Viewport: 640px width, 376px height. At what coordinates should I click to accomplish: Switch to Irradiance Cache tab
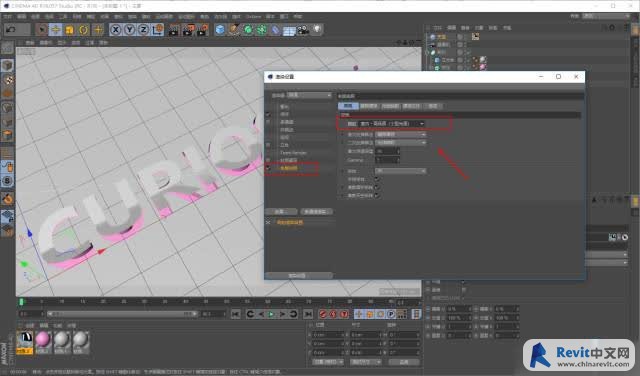(x=369, y=106)
